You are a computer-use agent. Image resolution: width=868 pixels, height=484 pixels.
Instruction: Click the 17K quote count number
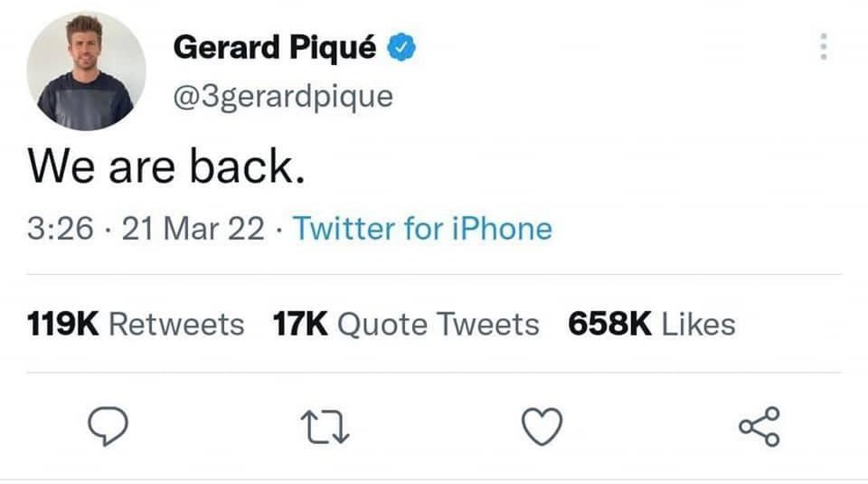(x=300, y=324)
